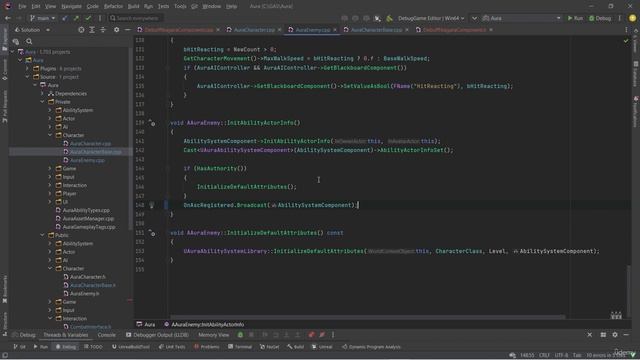
Task: Open the NuGet tool window
Action: pos(269,347)
